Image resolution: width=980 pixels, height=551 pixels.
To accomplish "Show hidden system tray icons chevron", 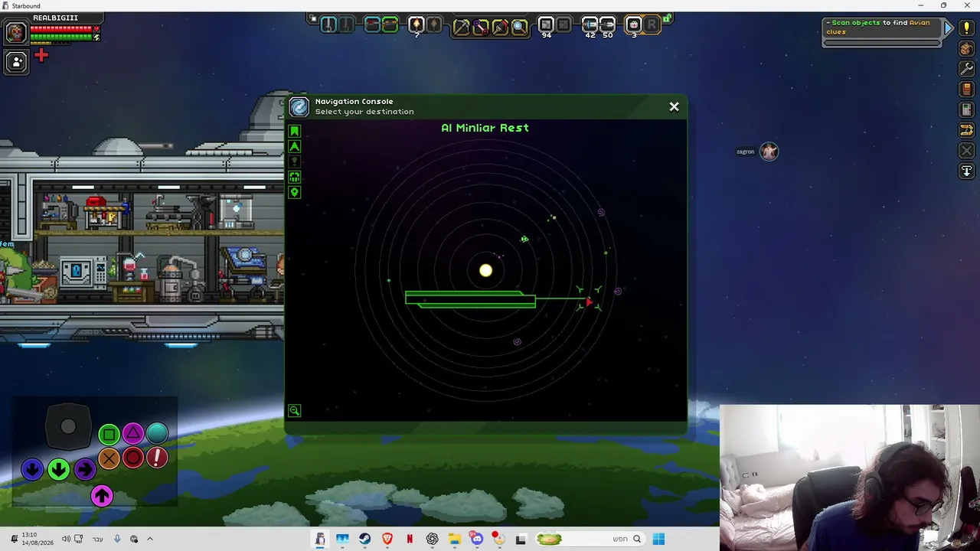I will tap(150, 539).
